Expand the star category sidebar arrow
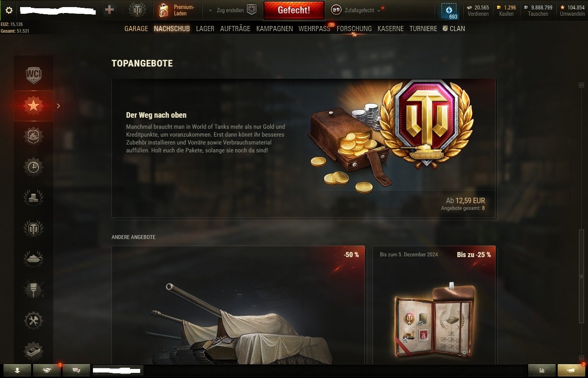Viewport: 588px width, 378px height. (58, 106)
